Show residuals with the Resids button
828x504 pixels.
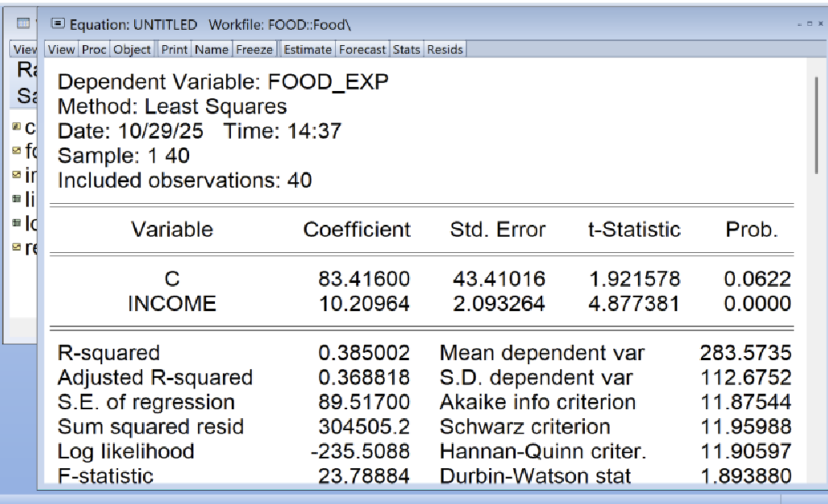445,50
